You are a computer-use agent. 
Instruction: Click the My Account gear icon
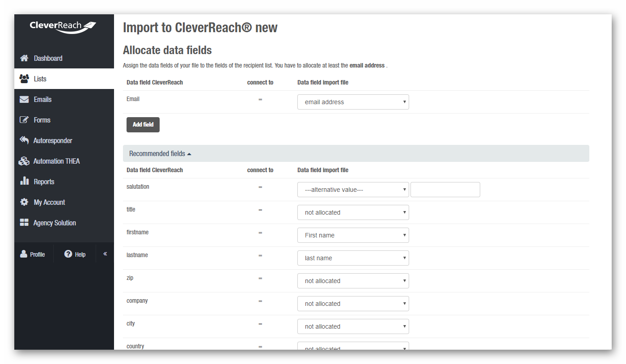click(x=24, y=202)
